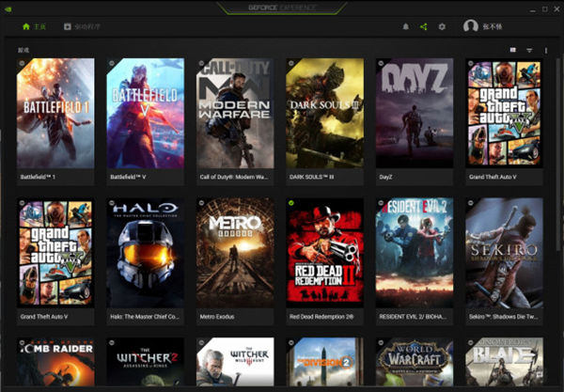Click the status badge on Sekiro cover
The height and width of the screenshot is (392, 564).
pos(471,203)
